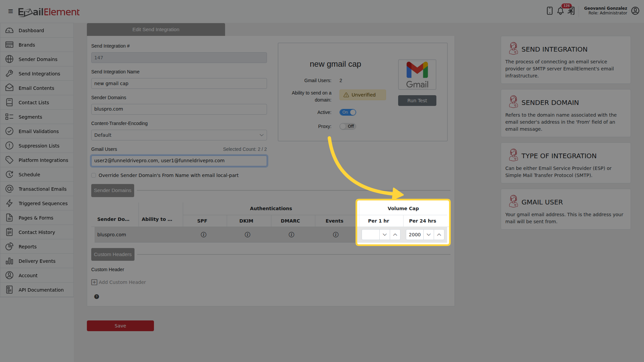644x362 pixels.
Task: Click the logout running-figure icon
Action: (x=571, y=11)
